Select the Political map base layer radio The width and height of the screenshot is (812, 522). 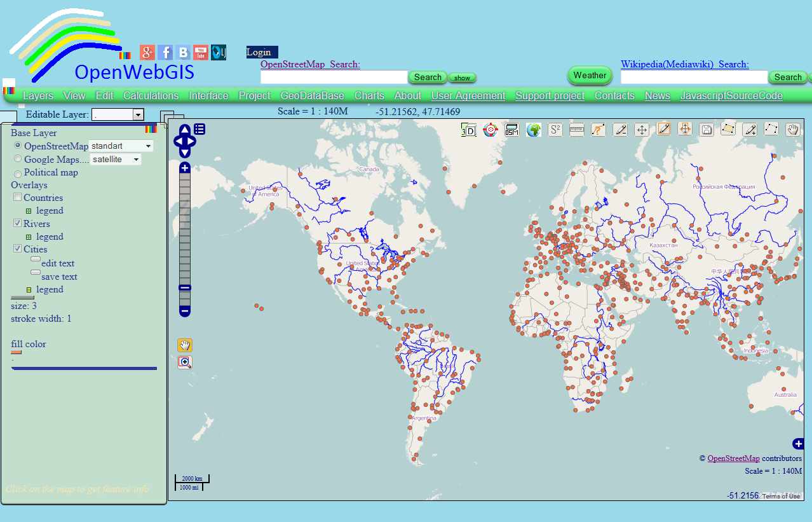[18, 173]
